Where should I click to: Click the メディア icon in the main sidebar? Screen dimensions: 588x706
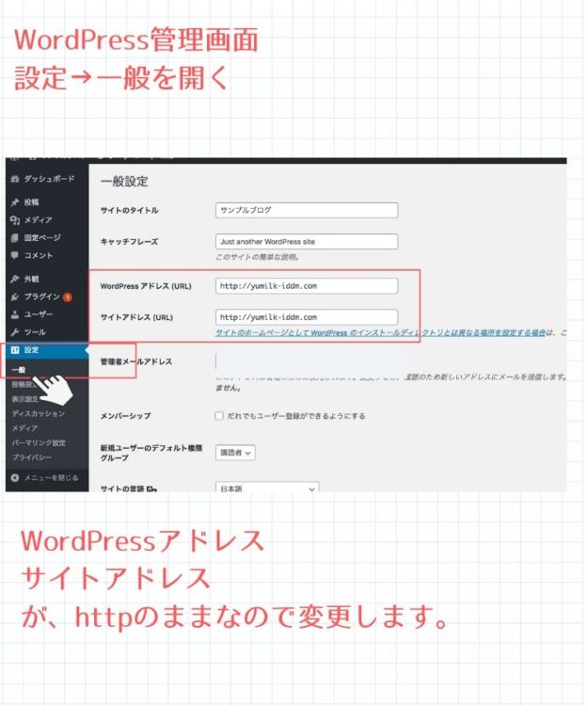click(15, 220)
